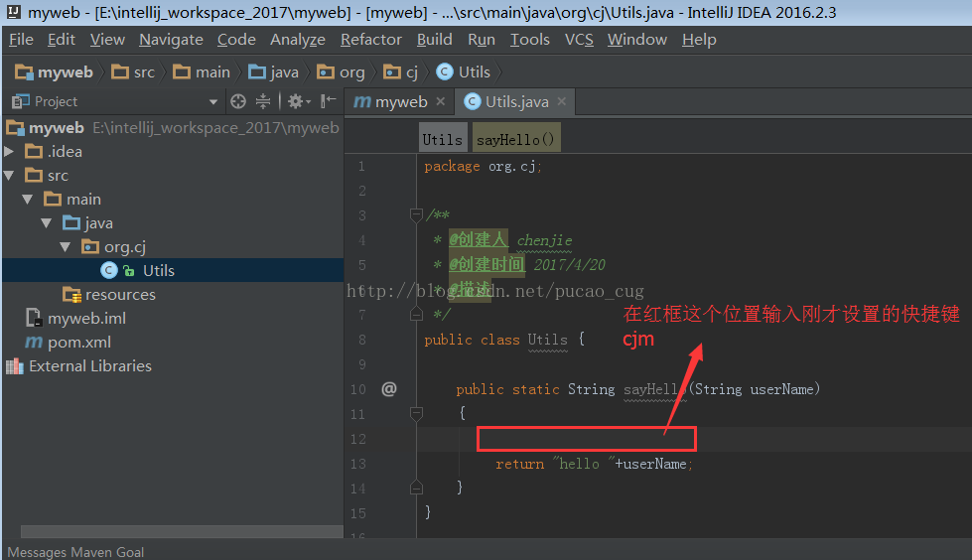Screen dimensions: 972x560
Task: Click Utils class in the navigation breadcrumb
Action: coord(463,72)
